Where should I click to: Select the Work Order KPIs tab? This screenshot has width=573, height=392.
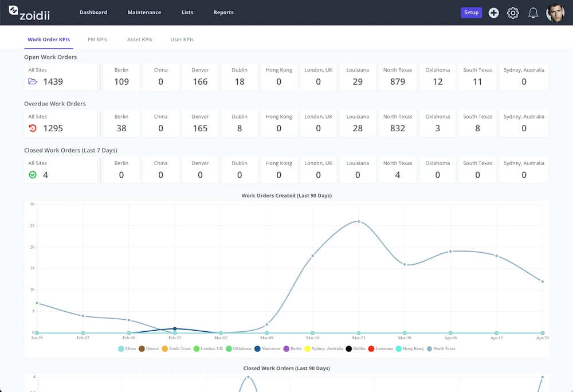click(x=49, y=40)
